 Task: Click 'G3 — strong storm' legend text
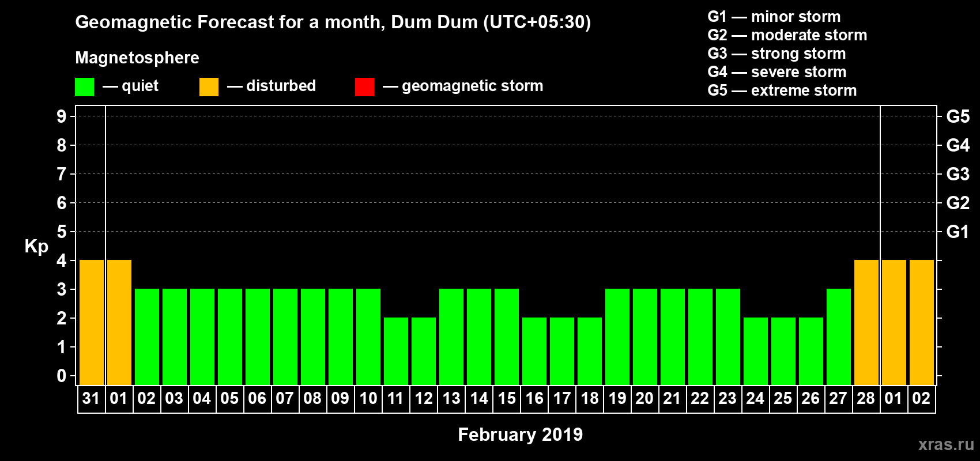(x=777, y=54)
